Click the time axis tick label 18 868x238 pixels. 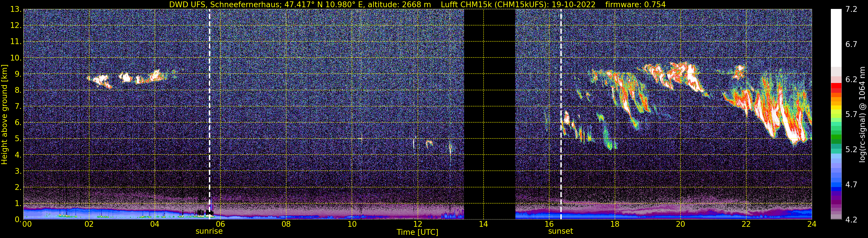tap(614, 224)
